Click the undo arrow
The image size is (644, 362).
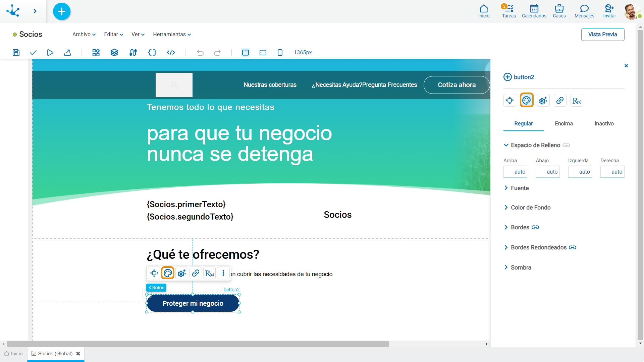(200, 53)
